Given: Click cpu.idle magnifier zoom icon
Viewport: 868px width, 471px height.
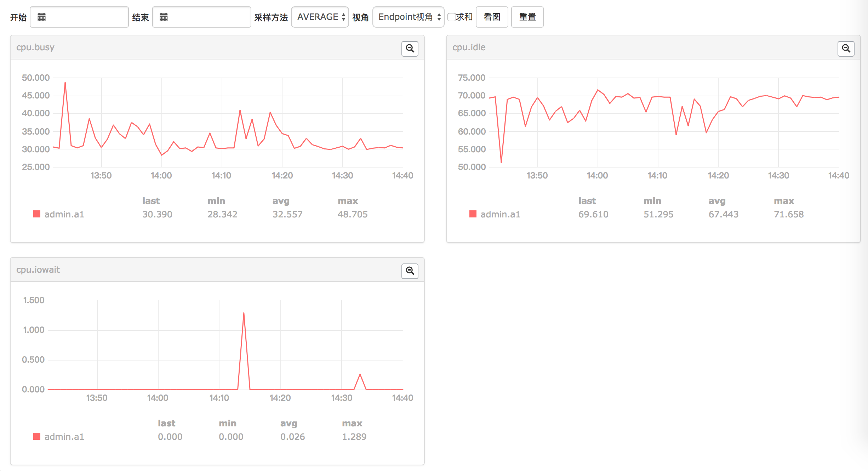Looking at the screenshot, I should click(x=846, y=49).
